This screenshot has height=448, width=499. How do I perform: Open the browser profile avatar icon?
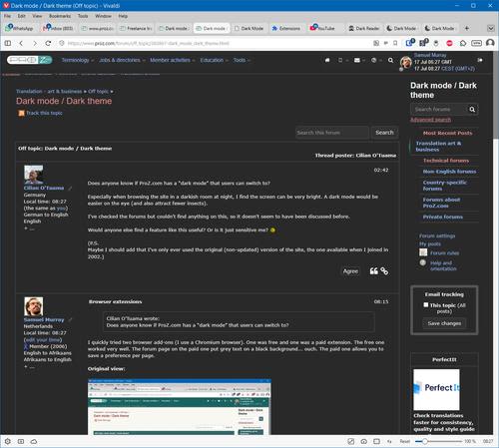click(490, 43)
